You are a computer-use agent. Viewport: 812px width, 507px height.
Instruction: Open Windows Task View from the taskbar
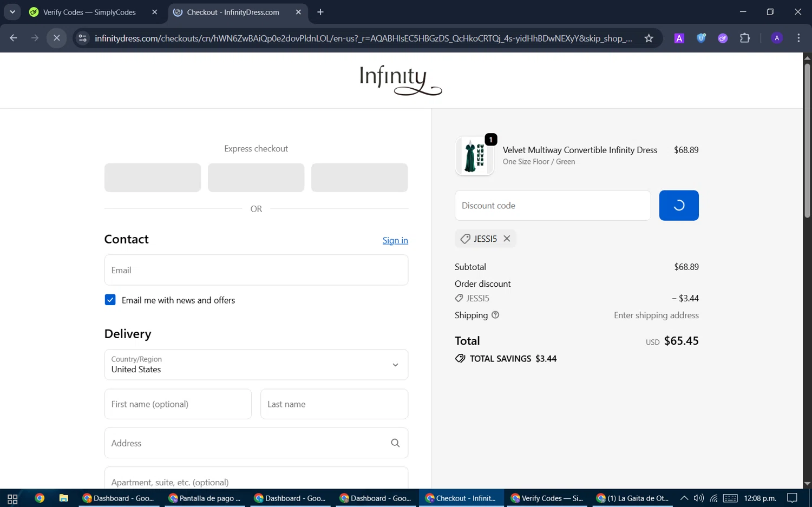pos(12,498)
